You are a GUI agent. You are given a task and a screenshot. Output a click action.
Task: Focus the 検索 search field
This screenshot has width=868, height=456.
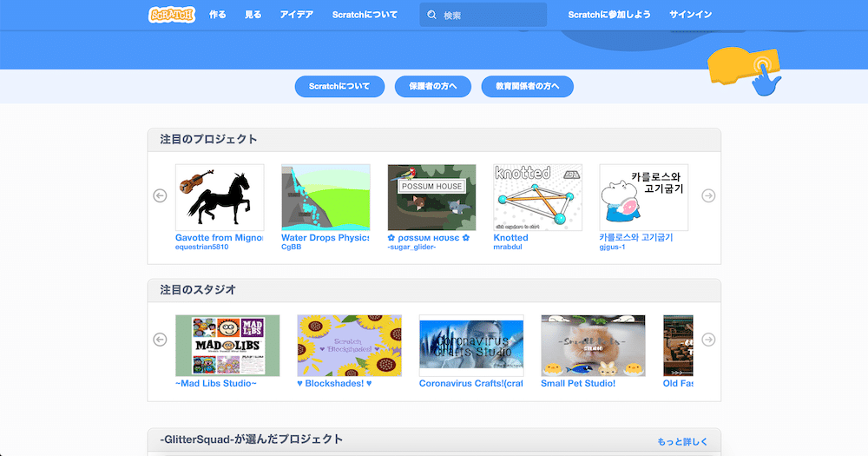point(483,15)
